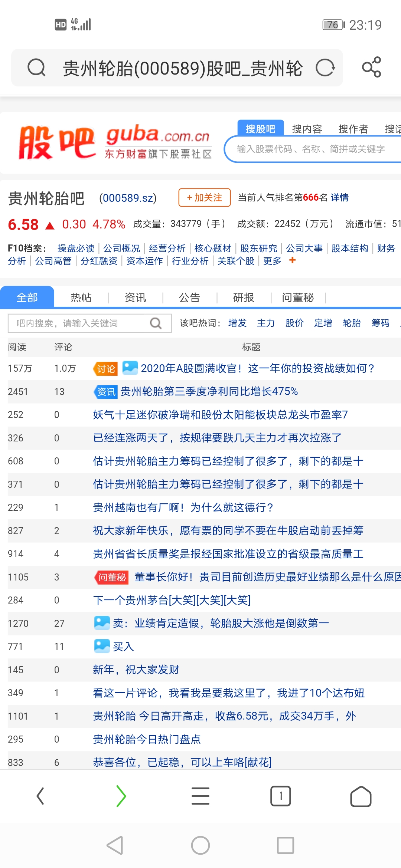
Task: Click the magnifier in 吧内搜索 box
Action: tap(156, 323)
